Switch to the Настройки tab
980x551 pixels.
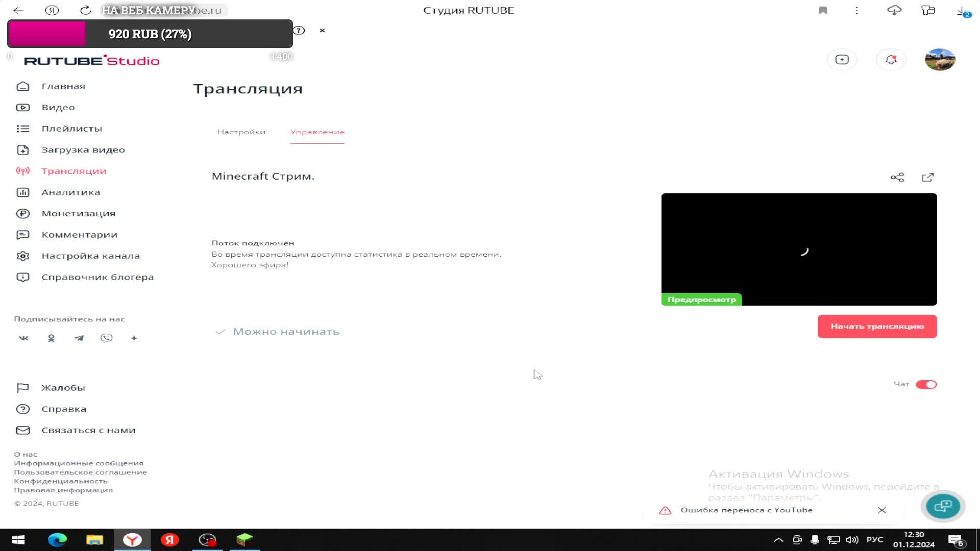click(x=241, y=132)
